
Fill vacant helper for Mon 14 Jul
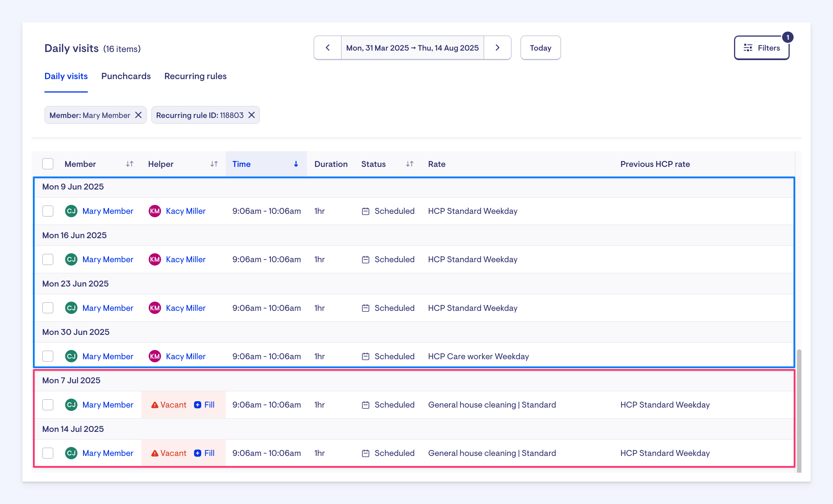pyautogui.click(x=205, y=453)
